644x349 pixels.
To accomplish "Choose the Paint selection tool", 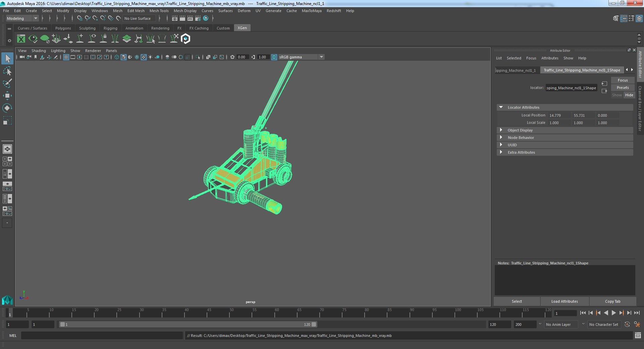I will tap(7, 83).
